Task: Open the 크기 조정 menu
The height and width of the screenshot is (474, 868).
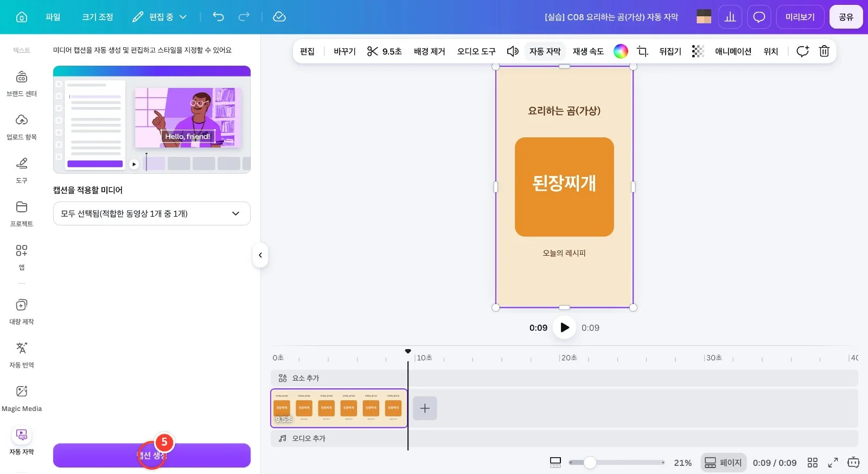Action: [98, 17]
